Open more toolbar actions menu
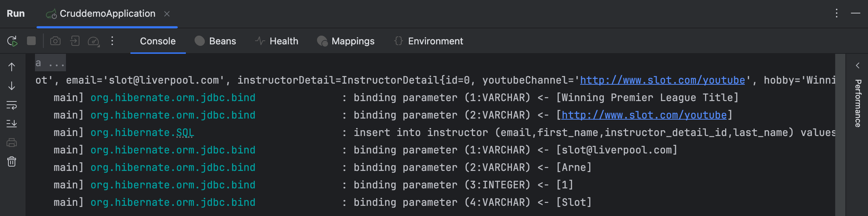Image resolution: width=868 pixels, height=216 pixels. [x=112, y=41]
